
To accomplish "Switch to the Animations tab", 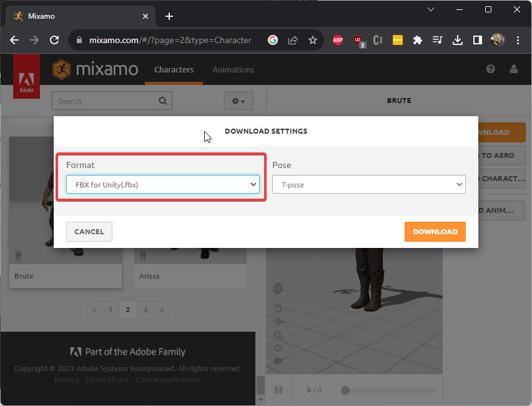I will click(x=233, y=69).
